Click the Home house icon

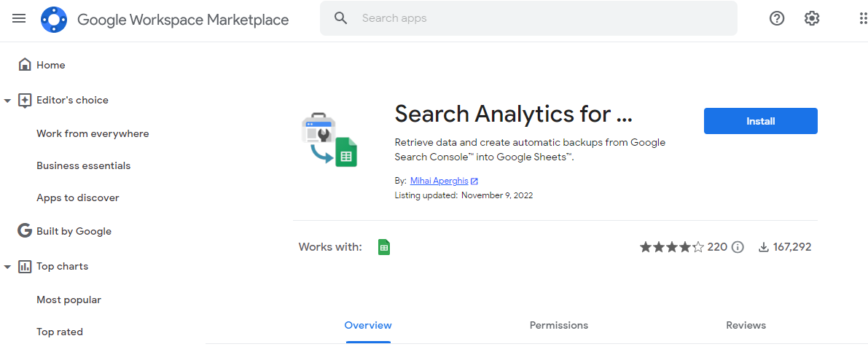click(x=24, y=65)
